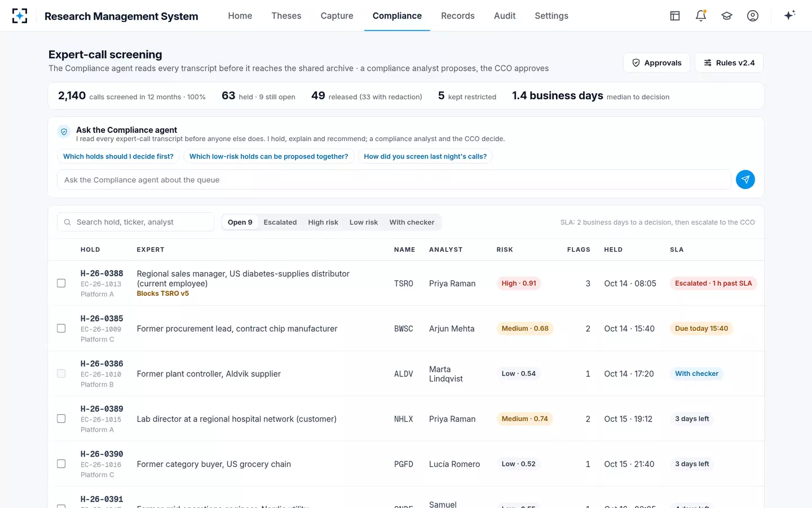Select checkbox for hold H-26-0390
The width and height of the screenshot is (812, 508).
click(x=61, y=464)
